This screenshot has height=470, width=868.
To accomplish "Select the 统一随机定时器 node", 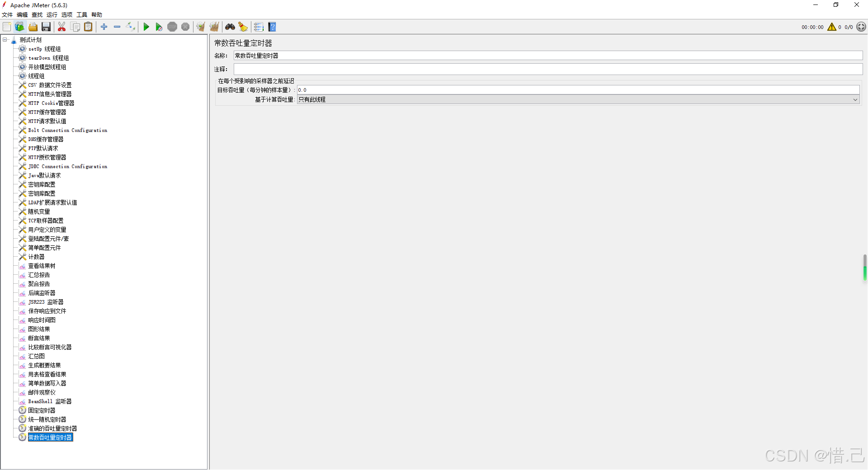I will pyautogui.click(x=47, y=419).
